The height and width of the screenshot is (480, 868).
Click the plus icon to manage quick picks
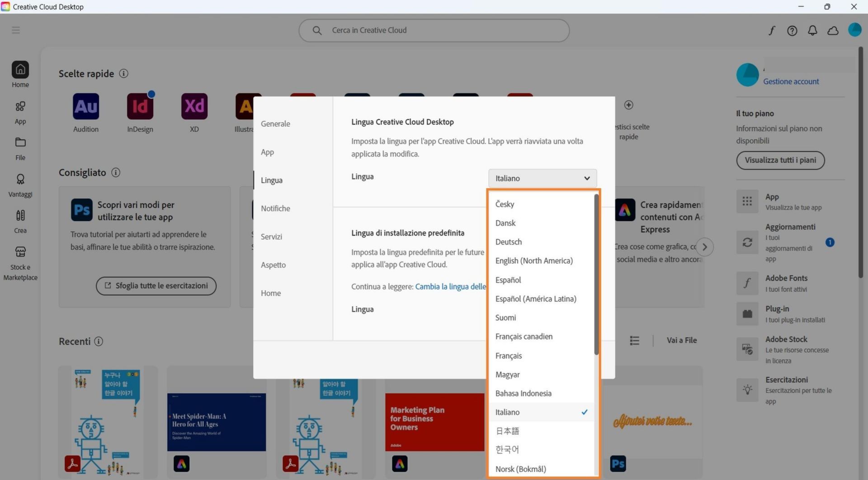click(628, 105)
